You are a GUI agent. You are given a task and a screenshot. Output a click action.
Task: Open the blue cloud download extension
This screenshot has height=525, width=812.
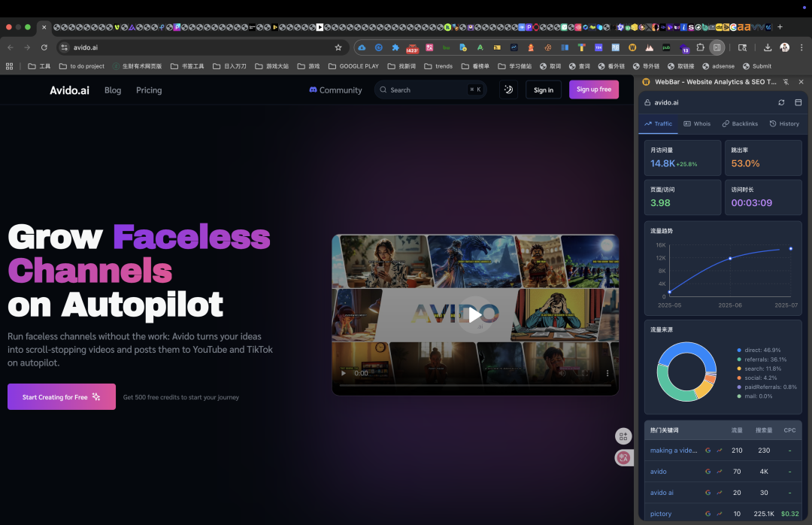click(x=362, y=47)
